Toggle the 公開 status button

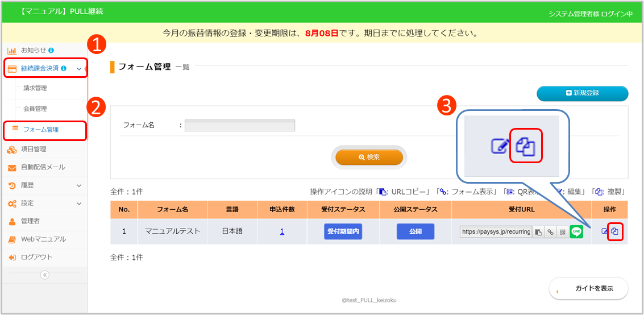click(415, 231)
